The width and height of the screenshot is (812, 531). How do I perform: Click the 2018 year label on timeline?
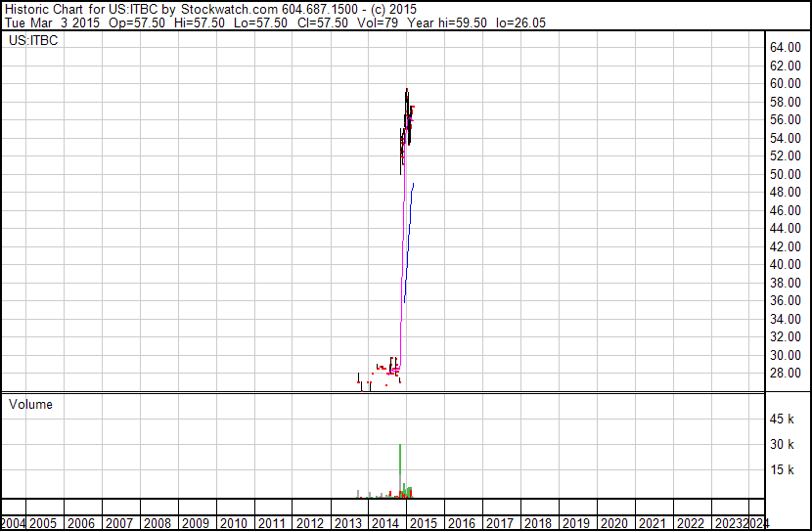point(538,523)
